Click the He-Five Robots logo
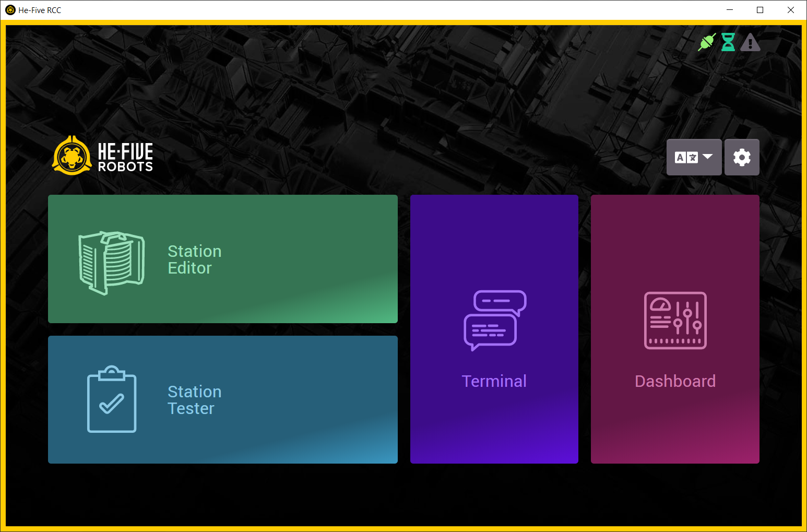 (x=103, y=156)
